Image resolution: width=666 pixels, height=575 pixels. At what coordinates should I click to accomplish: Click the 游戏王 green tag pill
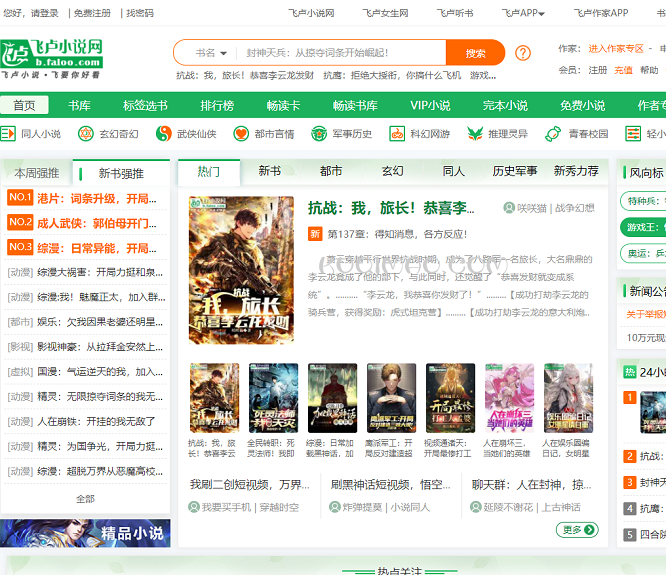tap(643, 227)
